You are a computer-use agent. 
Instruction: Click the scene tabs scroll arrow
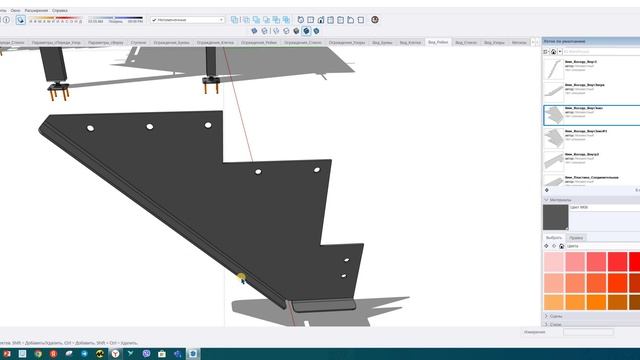click(x=533, y=42)
